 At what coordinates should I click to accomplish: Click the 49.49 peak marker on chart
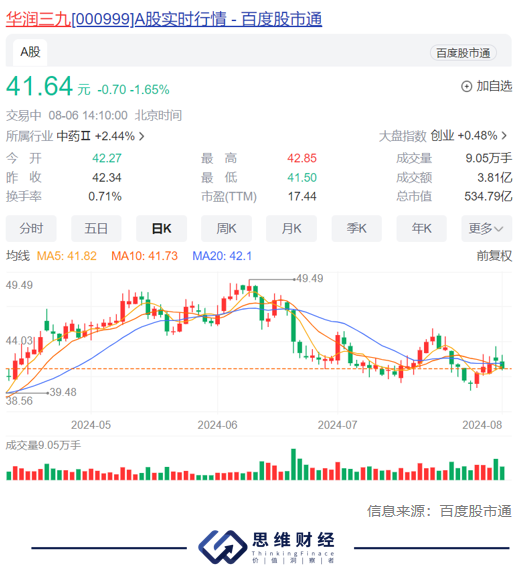(309, 278)
